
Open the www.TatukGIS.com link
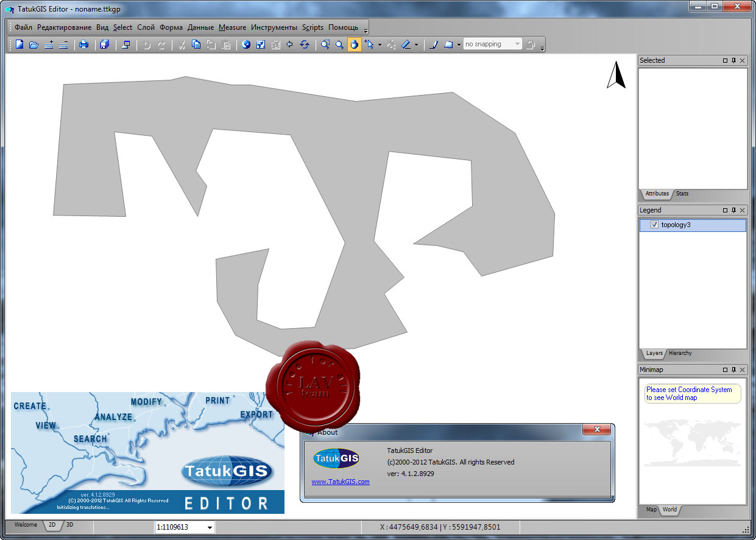pos(341,482)
